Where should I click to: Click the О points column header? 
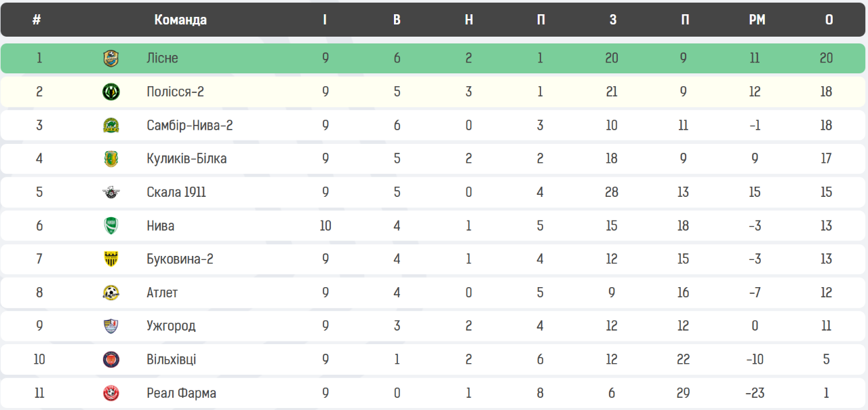[x=829, y=20]
